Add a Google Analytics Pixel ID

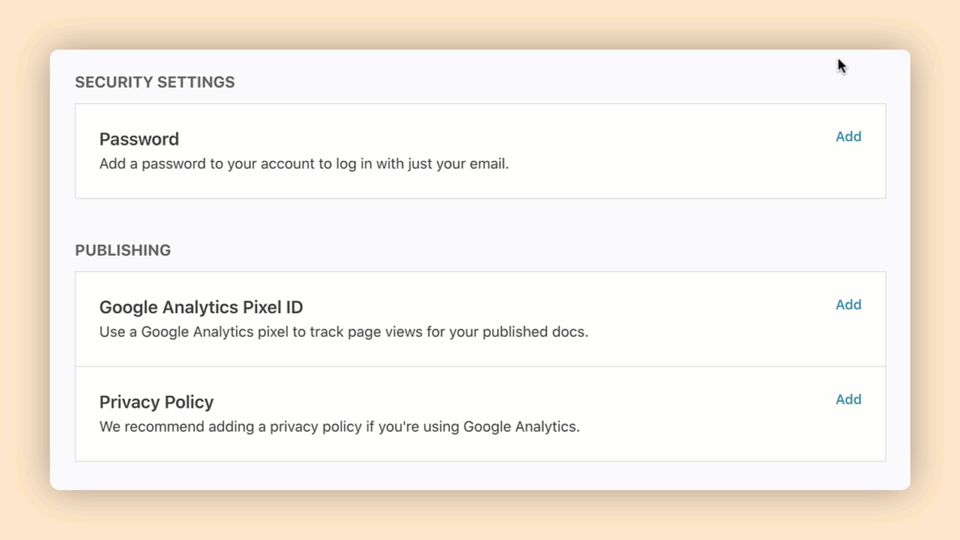pyautogui.click(x=848, y=305)
